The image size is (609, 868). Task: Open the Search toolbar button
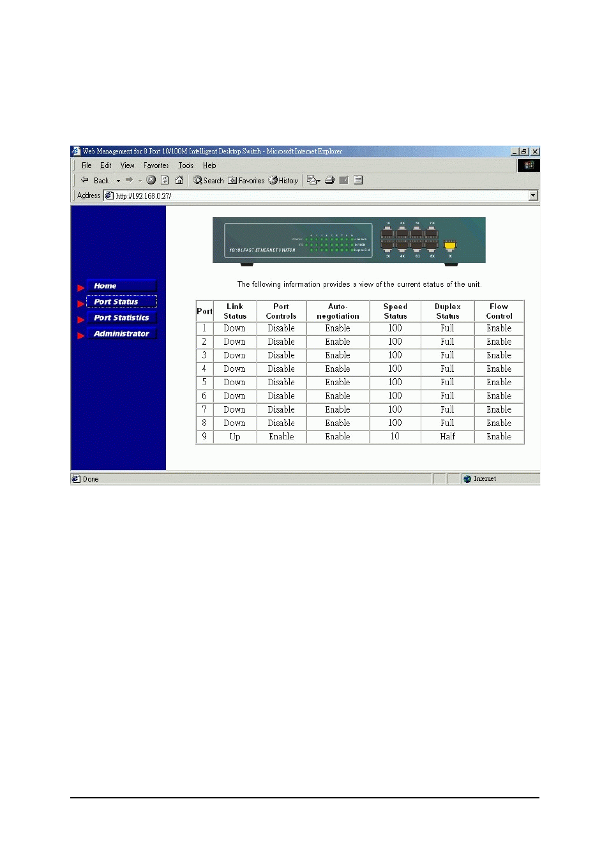(209, 181)
